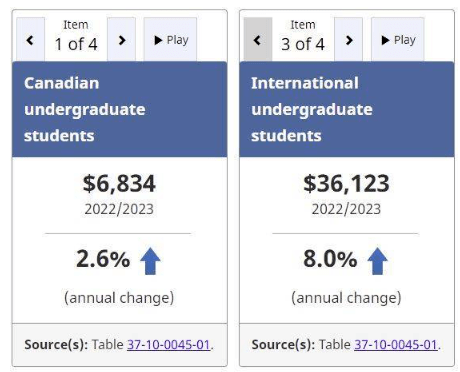460x372 pixels.
Task: Click the blue up arrow beside 8.0%
Action: (377, 261)
